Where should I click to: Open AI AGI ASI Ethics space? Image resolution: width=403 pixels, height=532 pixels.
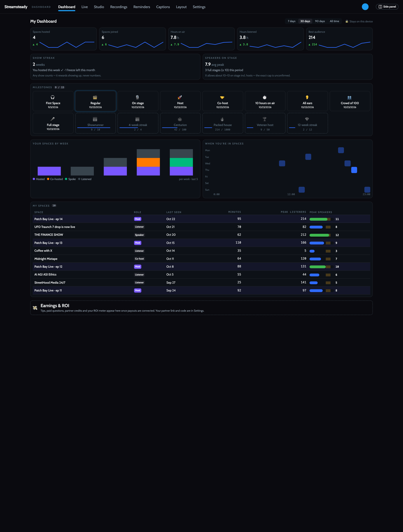[201, 274]
